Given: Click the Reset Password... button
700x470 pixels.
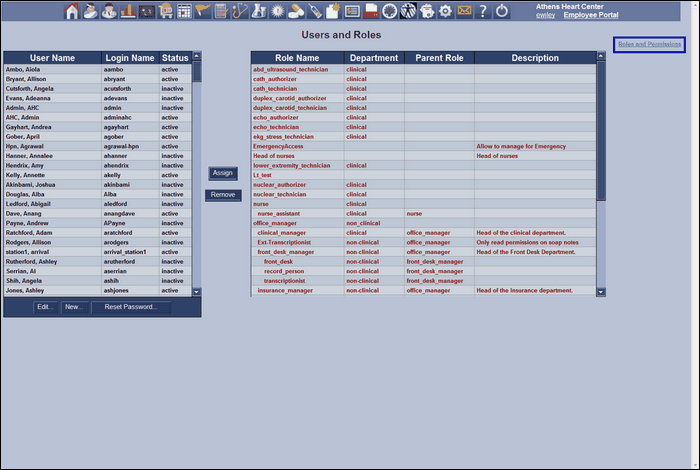Looking at the screenshot, I should pyautogui.click(x=131, y=307).
